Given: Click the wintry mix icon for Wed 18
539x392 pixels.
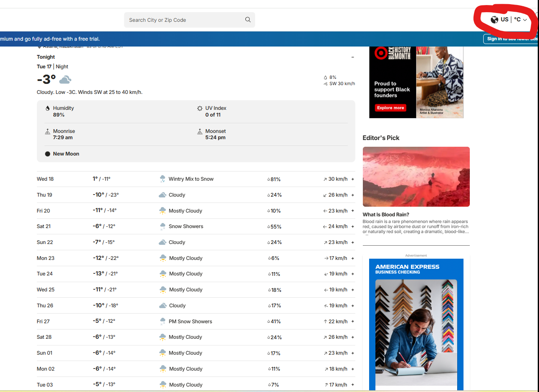Looking at the screenshot, I should point(162,179).
